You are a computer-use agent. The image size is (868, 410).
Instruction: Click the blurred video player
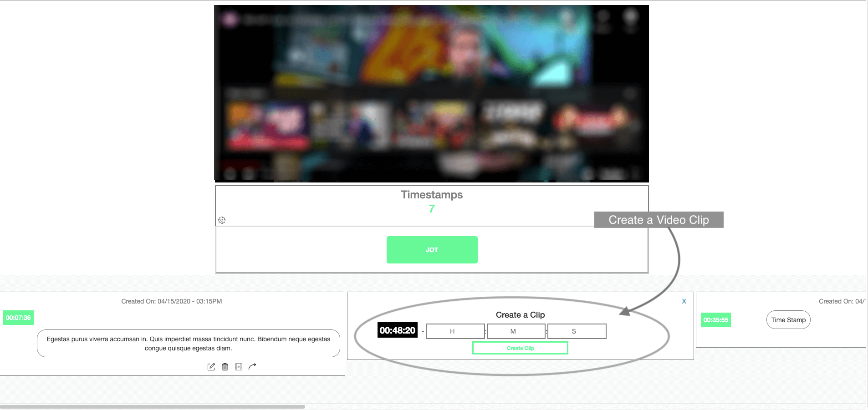click(431, 94)
